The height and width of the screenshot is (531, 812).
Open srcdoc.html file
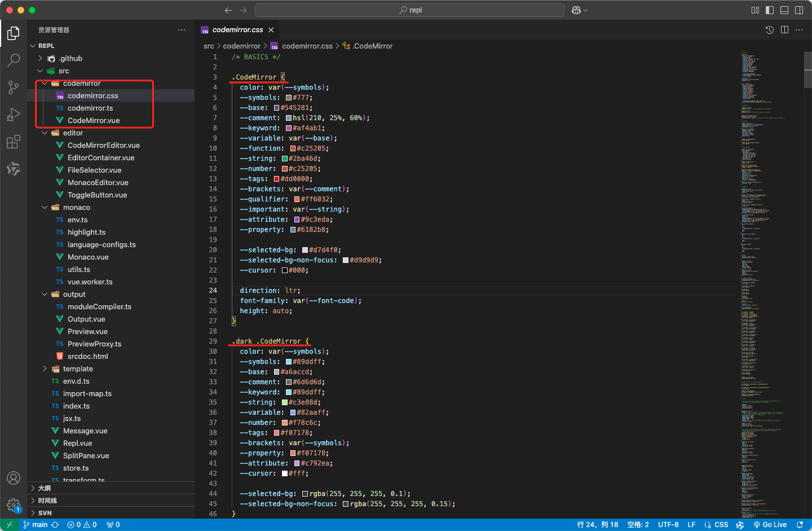(x=87, y=356)
